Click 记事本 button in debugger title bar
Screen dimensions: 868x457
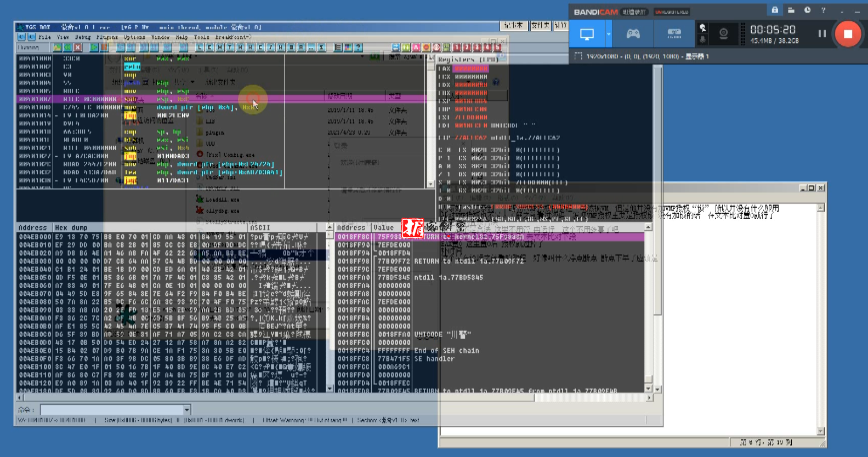[x=514, y=26]
